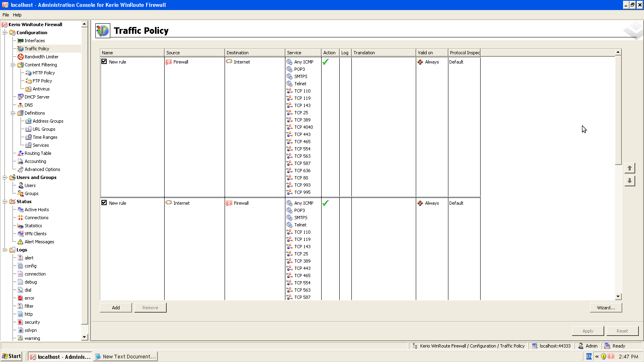Open the connection log tree item
Screen dimensions: 644x362
coord(35,274)
